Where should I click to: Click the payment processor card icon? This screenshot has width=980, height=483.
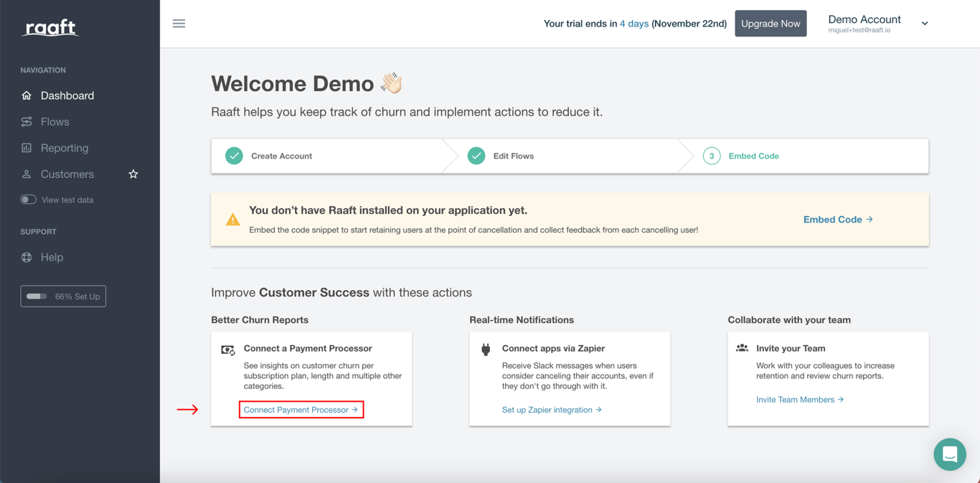tap(228, 350)
